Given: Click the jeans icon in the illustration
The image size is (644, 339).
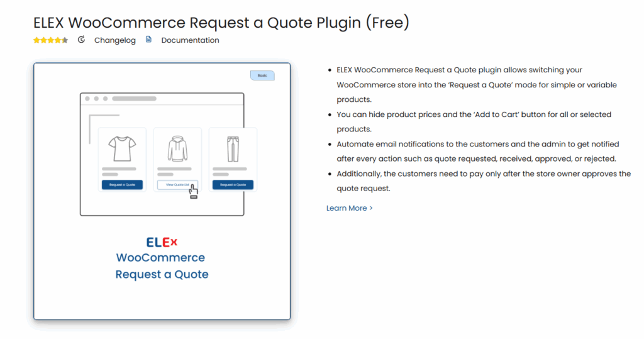Looking at the screenshot, I should [233, 149].
